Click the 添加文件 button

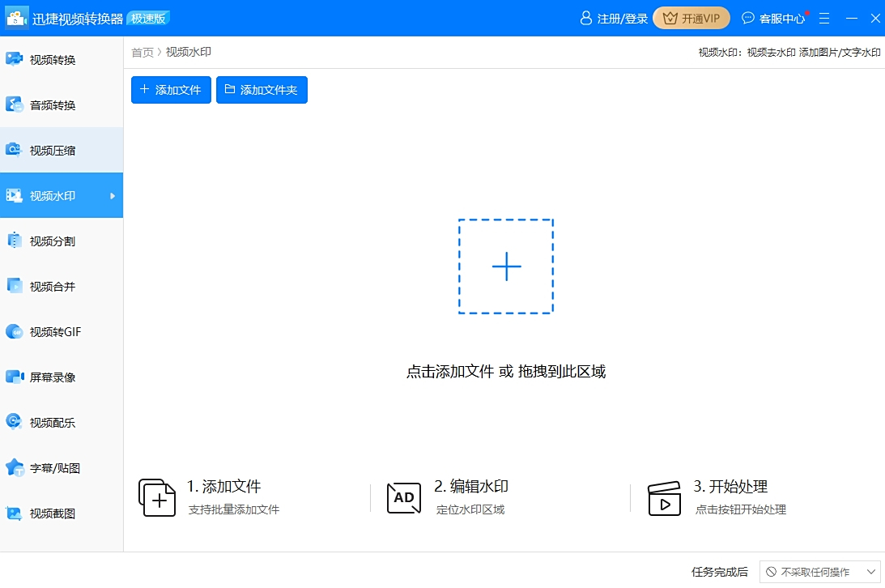click(170, 90)
